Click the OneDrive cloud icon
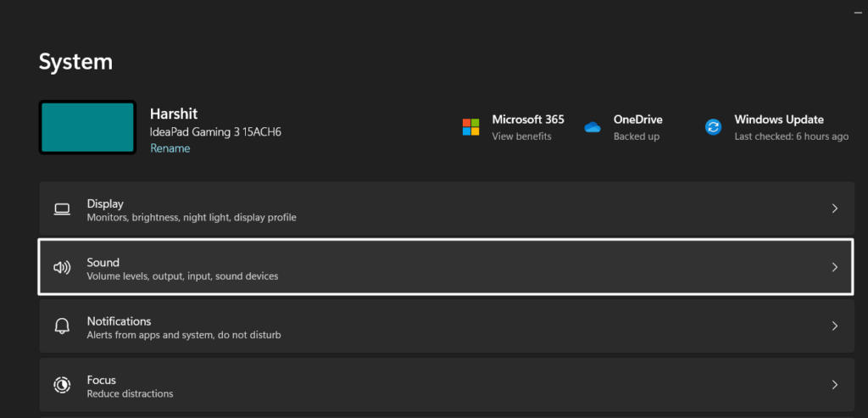Viewport: 868px width, 418px height. (x=593, y=127)
